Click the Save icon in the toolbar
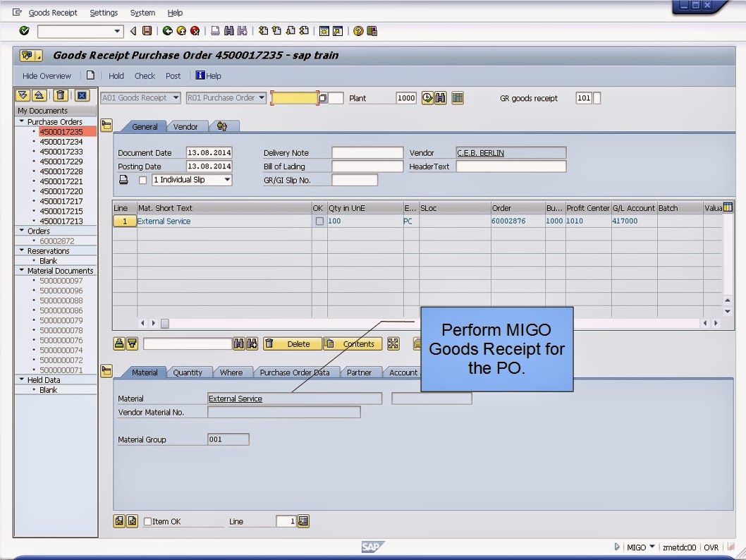This screenshot has height=560, width=746. click(x=147, y=30)
